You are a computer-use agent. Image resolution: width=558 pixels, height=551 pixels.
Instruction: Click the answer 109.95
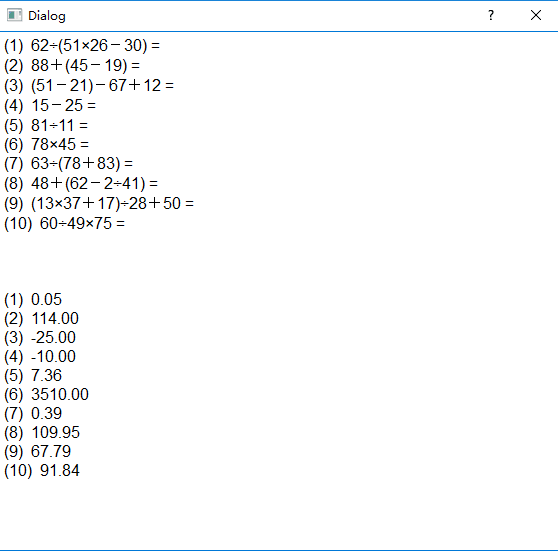[42, 432]
